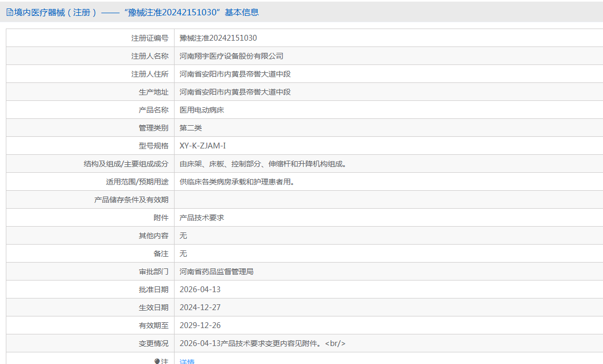Click the composition text starting with 由床架、床板

click(x=264, y=164)
